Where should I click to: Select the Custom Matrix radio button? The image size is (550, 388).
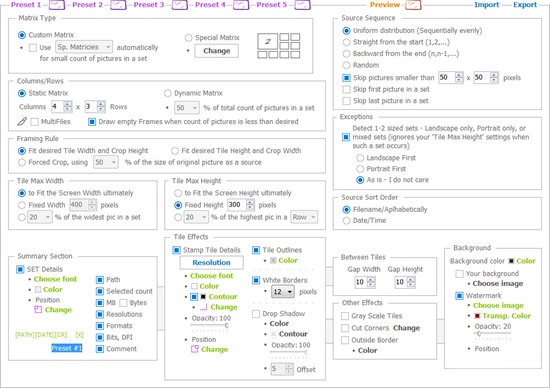pyautogui.click(x=22, y=35)
